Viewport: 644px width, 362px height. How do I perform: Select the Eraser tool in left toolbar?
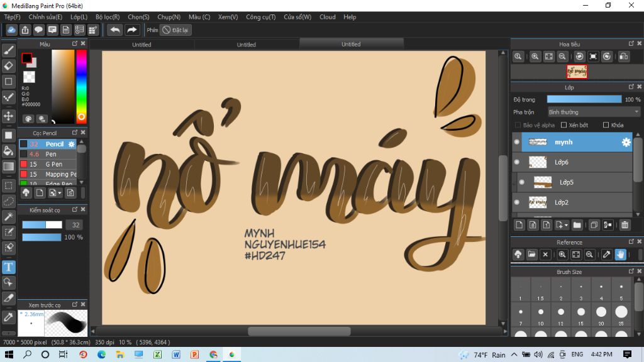[x=9, y=65]
